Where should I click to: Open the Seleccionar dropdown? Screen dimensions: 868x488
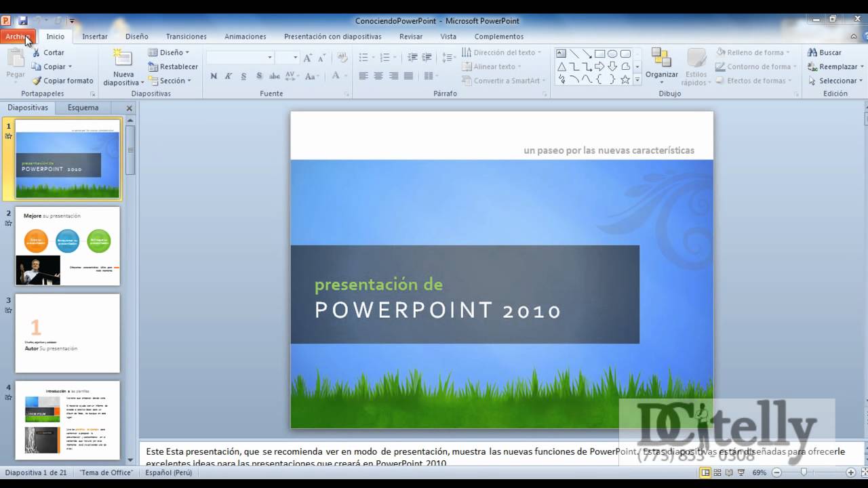pyautogui.click(x=835, y=81)
